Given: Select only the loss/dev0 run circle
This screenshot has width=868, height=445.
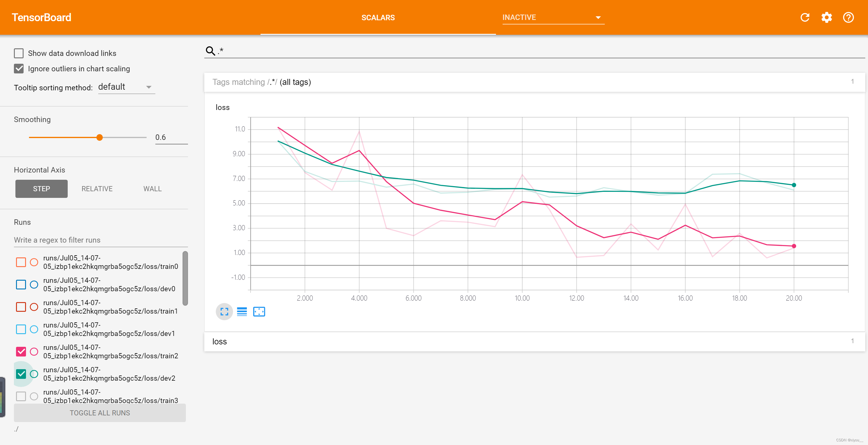Looking at the screenshot, I should click(34, 285).
